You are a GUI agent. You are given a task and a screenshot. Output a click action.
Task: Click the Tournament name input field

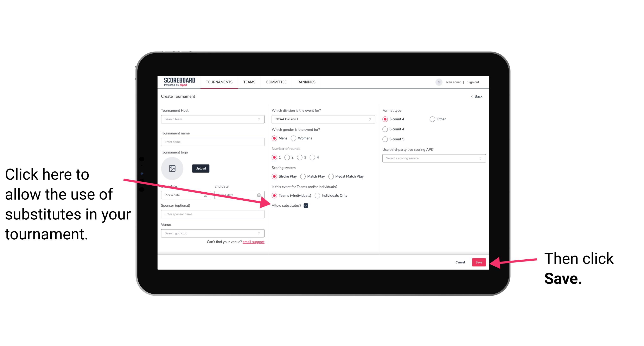point(213,142)
